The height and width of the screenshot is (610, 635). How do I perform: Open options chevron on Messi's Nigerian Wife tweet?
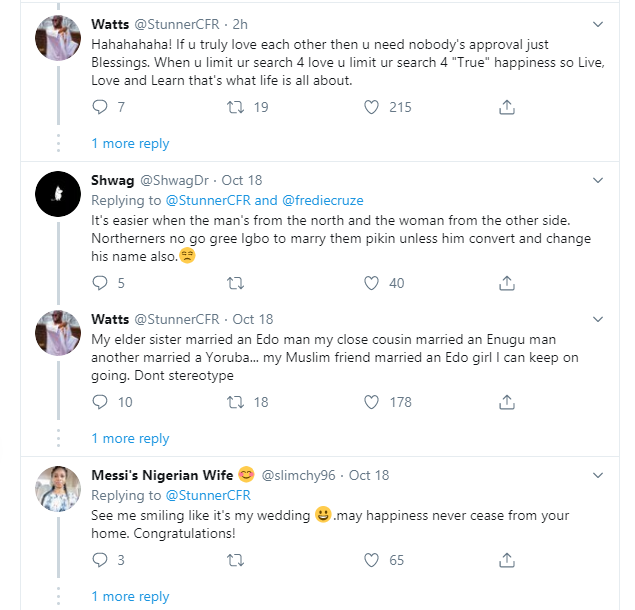pyautogui.click(x=598, y=475)
